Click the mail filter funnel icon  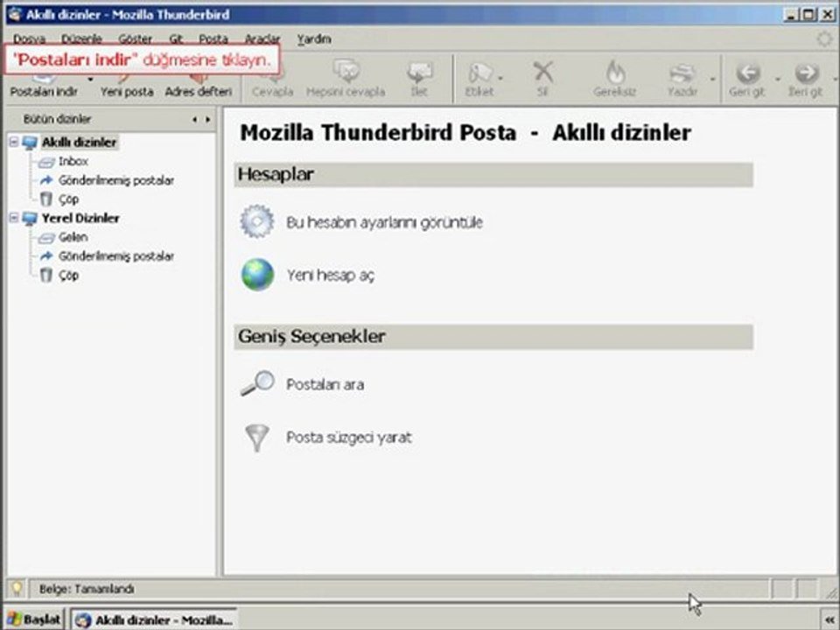click(257, 437)
